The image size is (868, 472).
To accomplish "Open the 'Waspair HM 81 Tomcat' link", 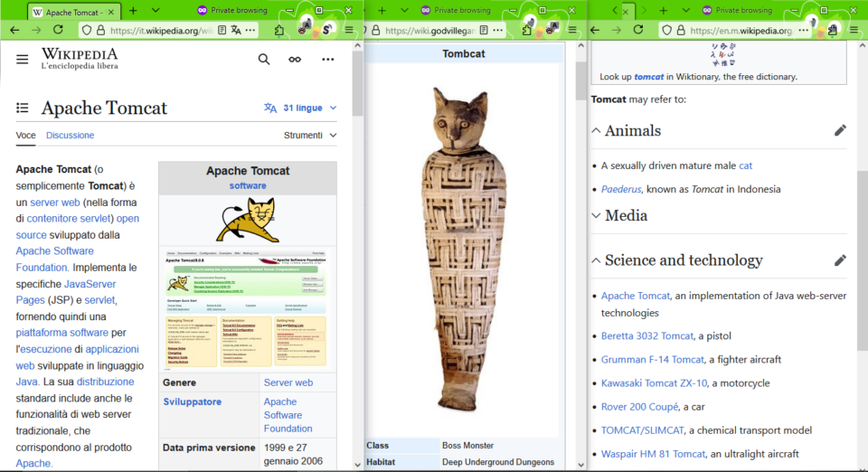I will tap(653, 454).
